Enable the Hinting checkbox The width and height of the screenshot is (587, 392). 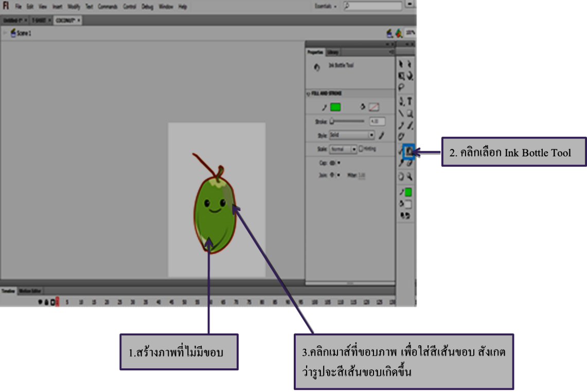click(x=361, y=149)
